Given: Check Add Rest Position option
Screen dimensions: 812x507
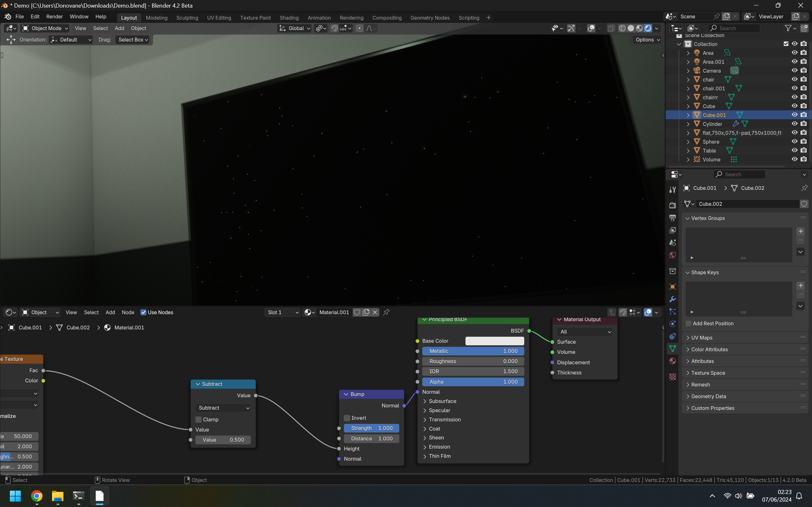Looking at the screenshot, I should 689,324.
